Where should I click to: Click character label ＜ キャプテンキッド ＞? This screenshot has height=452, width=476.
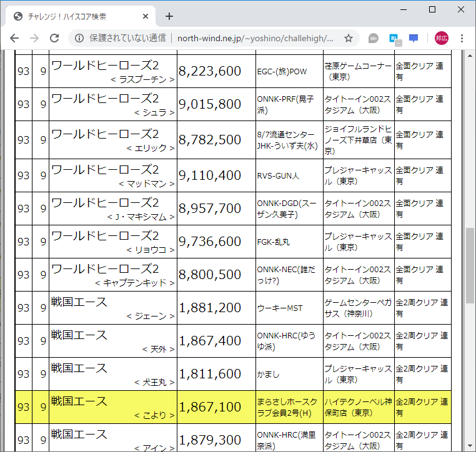135,283
